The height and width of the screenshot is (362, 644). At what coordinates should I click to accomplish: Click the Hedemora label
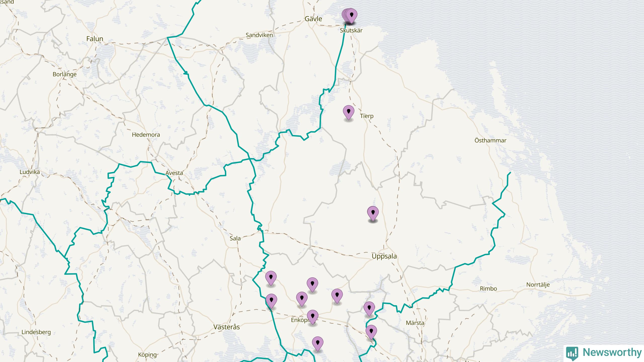[146, 135]
